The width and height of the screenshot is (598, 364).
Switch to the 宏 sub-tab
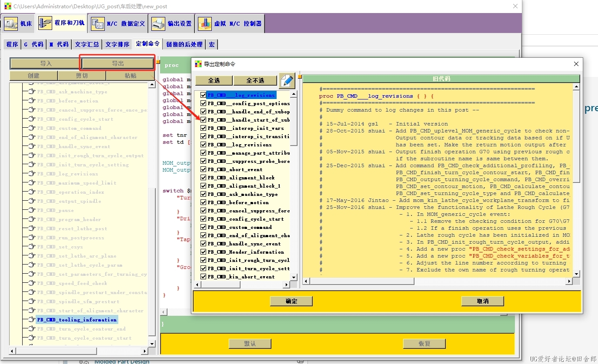click(212, 44)
